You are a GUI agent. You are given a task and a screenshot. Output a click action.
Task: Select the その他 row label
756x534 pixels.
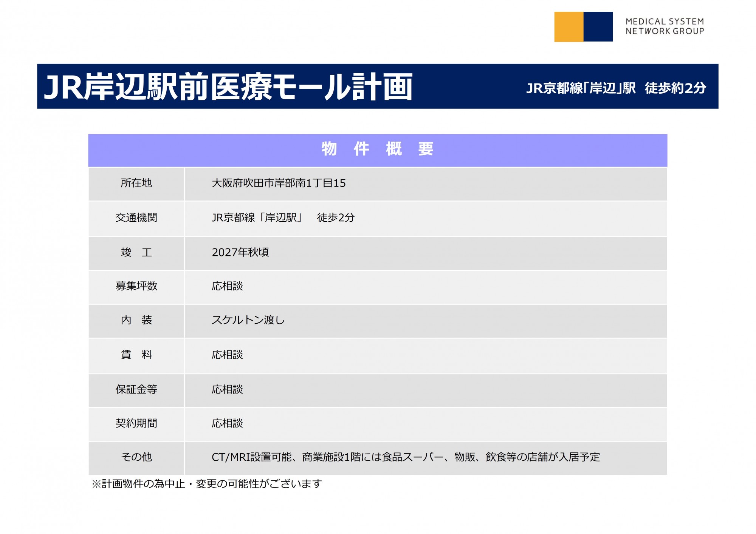[136, 457]
